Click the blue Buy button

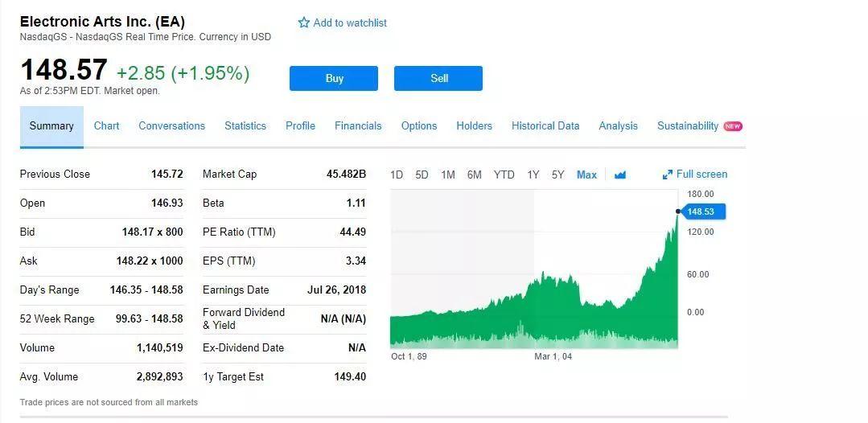coord(334,78)
